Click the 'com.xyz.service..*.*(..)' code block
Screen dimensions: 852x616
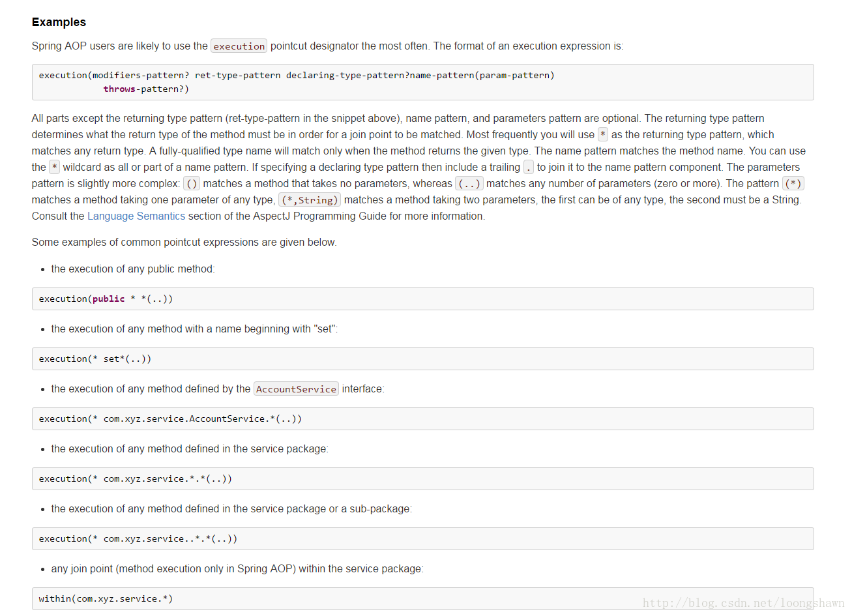click(x=422, y=538)
